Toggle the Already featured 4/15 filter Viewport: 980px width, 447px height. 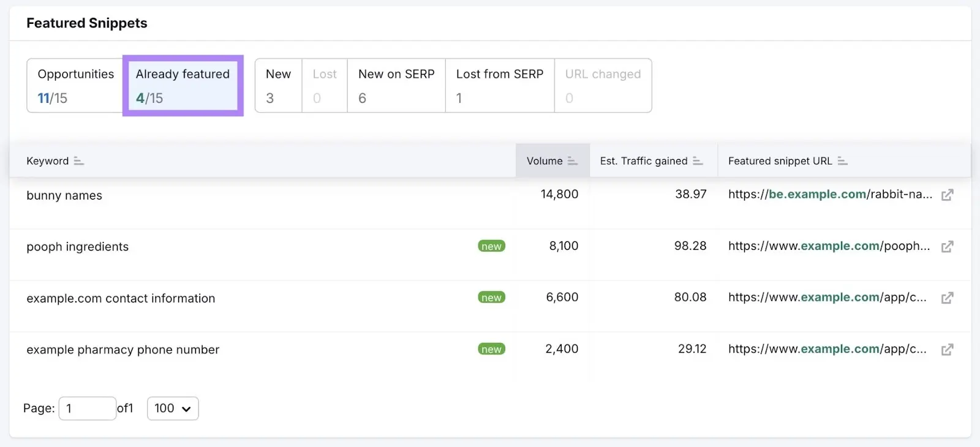pos(183,86)
